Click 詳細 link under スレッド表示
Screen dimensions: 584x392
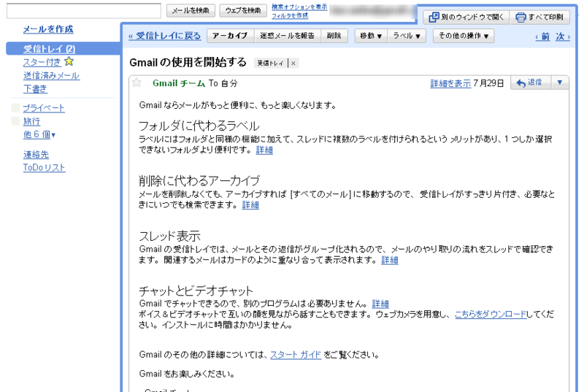click(390, 260)
